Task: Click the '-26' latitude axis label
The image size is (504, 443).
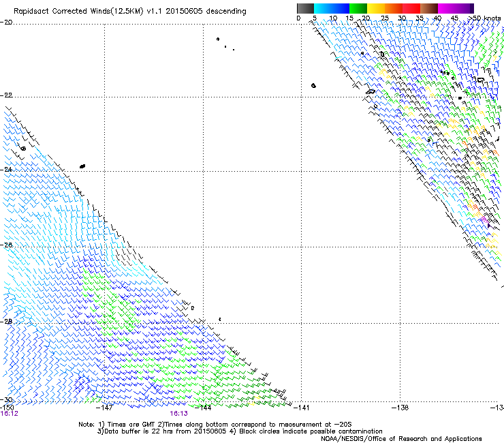Action: (x=6, y=245)
